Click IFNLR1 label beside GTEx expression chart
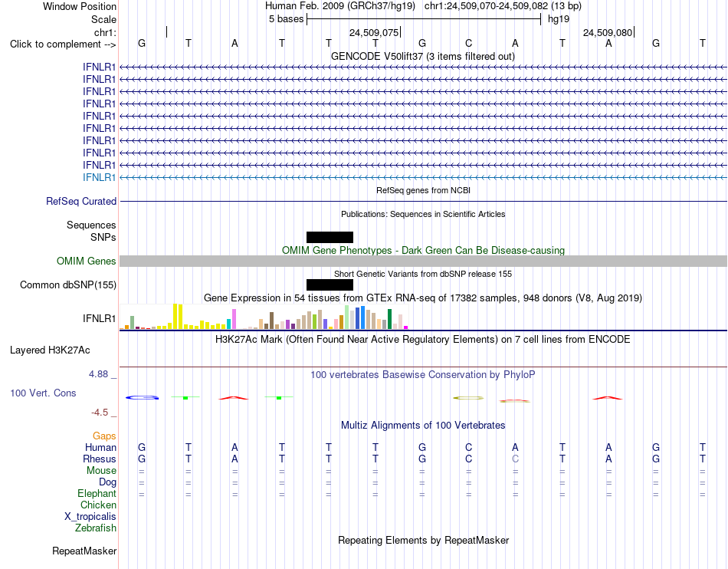The height and width of the screenshot is (569, 728). click(99, 319)
